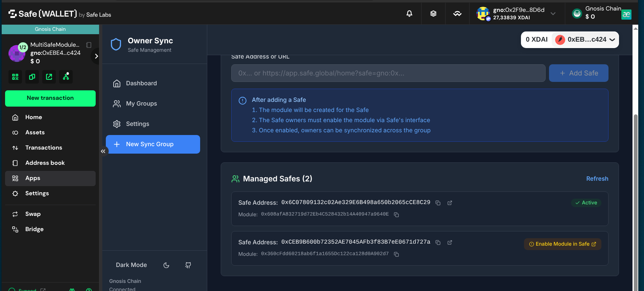Open WalletConnect icon in the header

[457, 14]
